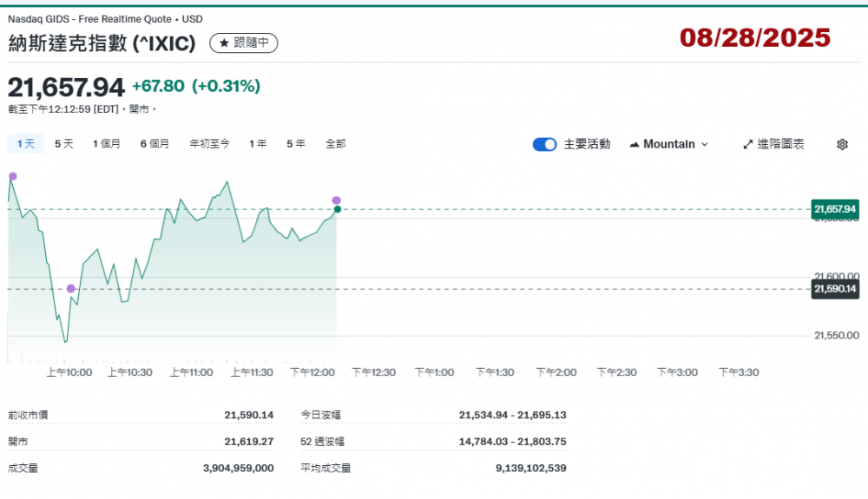Image resolution: width=868 pixels, height=499 pixels.
Task: Toggle the 主要活動 switch off
Action: 544,144
